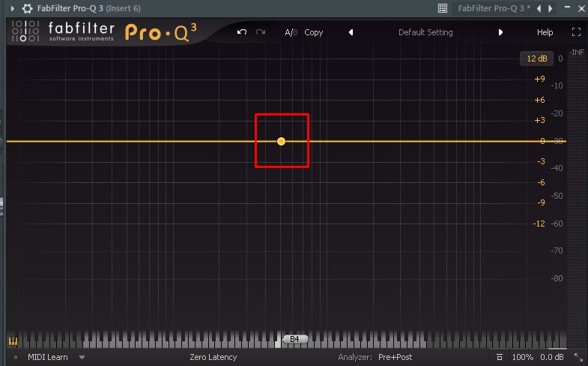Image resolution: width=588 pixels, height=366 pixels.
Task: Go to previous preset in title bar
Action: 539,8
